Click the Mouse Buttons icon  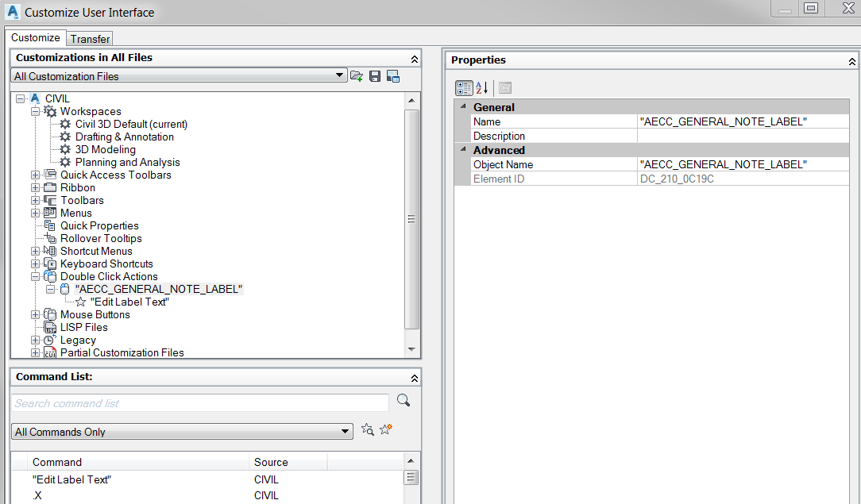(x=50, y=314)
